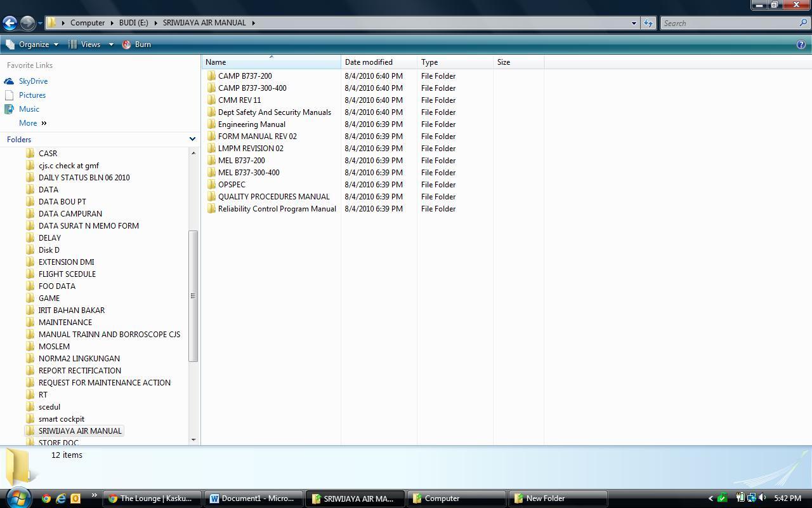Open the address bar history dropdown

point(633,23)
